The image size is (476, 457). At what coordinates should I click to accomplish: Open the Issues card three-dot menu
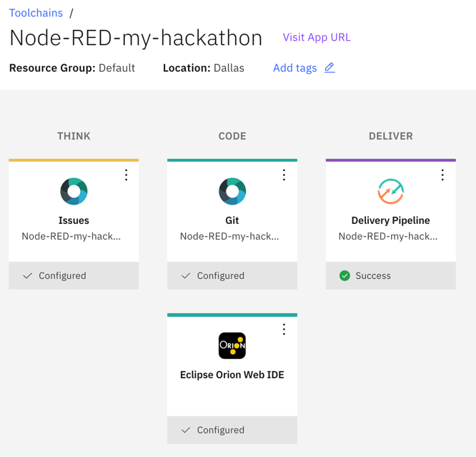(126, 175)
